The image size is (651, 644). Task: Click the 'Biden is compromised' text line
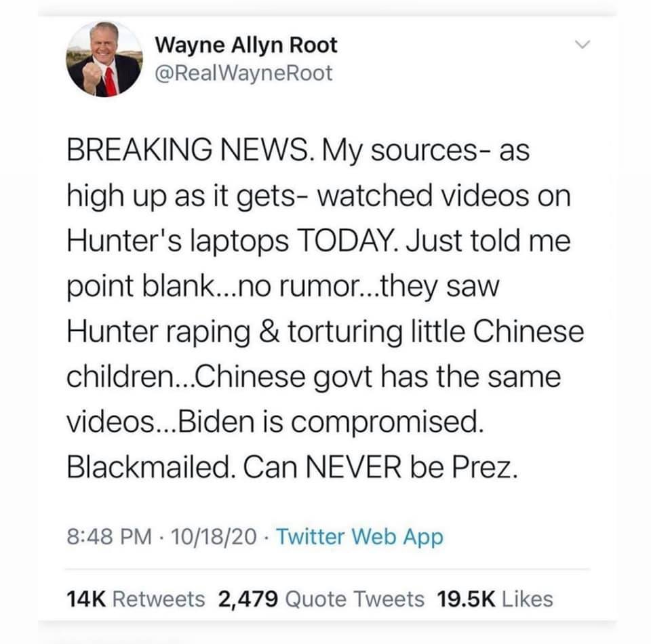coord(275,422)
